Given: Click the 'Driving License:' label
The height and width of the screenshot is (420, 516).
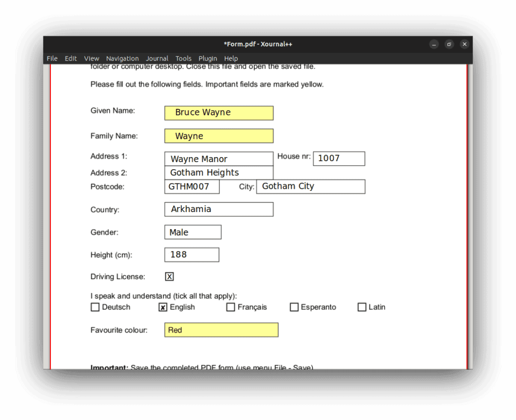Looking at the screenshot, I should click(x=118, y=276).
